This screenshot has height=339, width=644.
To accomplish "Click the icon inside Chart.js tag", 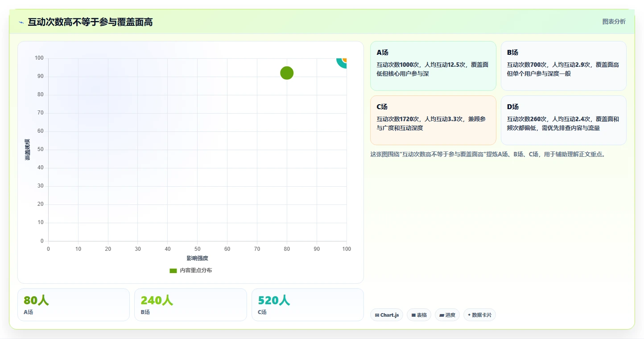I will pos(377,315).
